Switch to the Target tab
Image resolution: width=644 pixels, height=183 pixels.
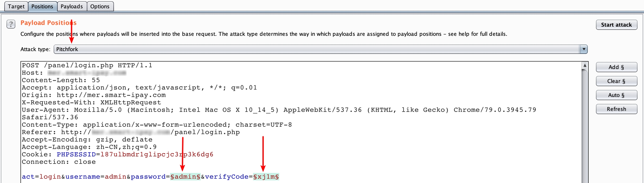tap(16, 6)
